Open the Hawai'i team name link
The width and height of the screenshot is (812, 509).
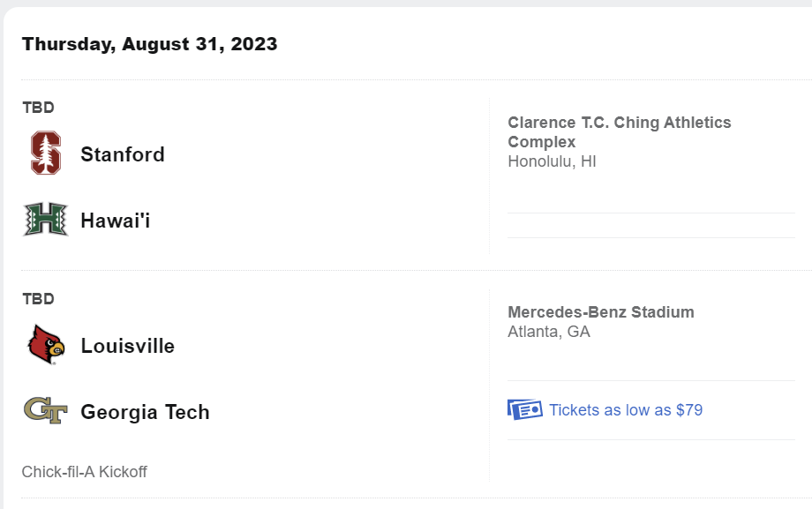click(116, 221)
